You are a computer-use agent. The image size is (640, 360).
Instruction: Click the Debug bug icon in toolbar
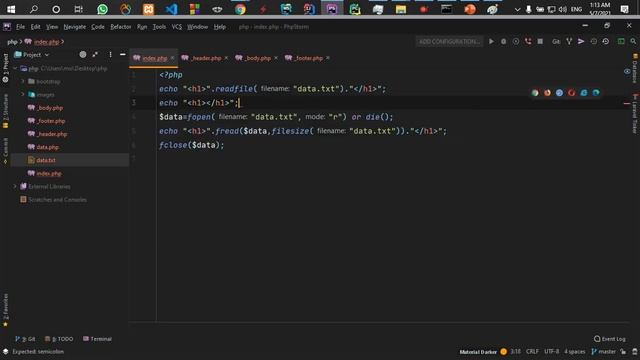[504, 42]
